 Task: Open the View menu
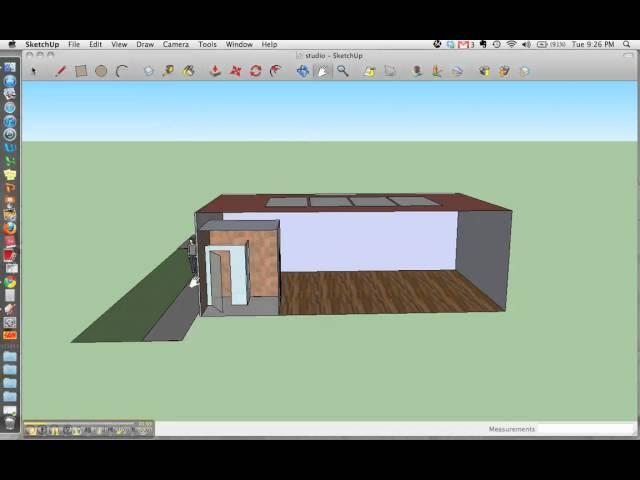click(x=119, y=44)
